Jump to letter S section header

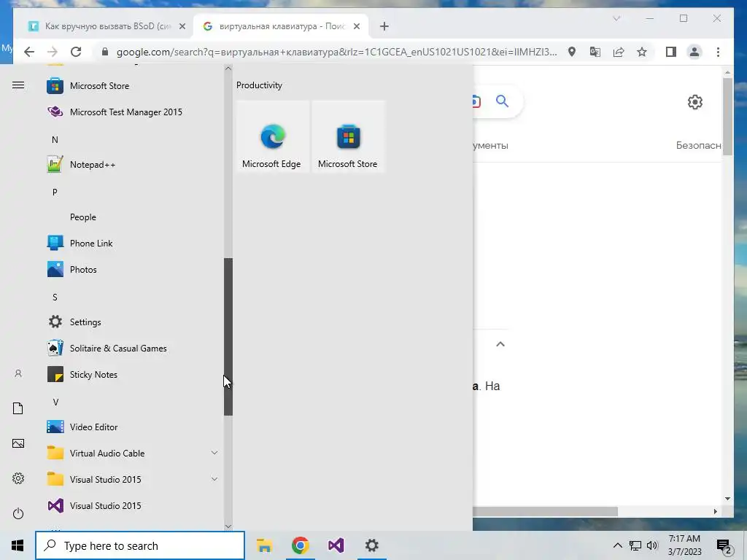(x=55, y=297)
